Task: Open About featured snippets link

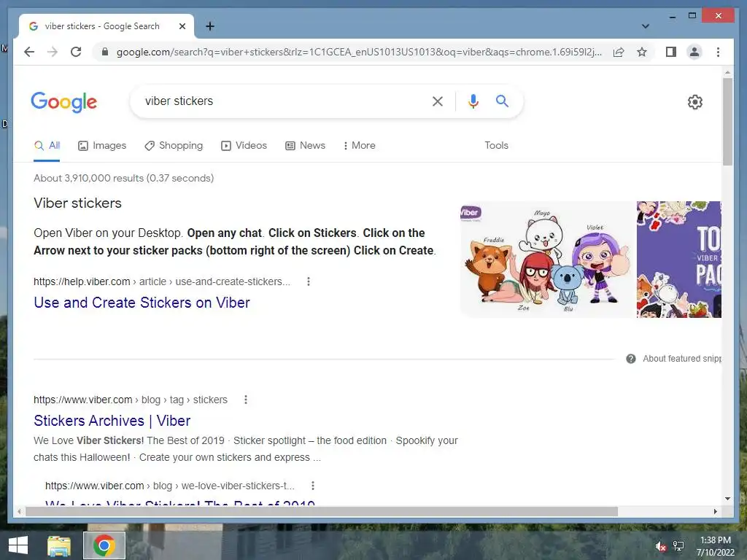Action: coord(682,359)
